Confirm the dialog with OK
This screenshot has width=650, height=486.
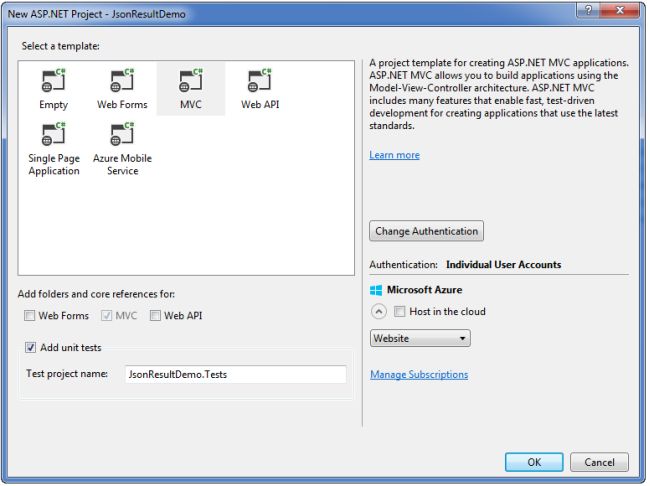coord(534,462)
